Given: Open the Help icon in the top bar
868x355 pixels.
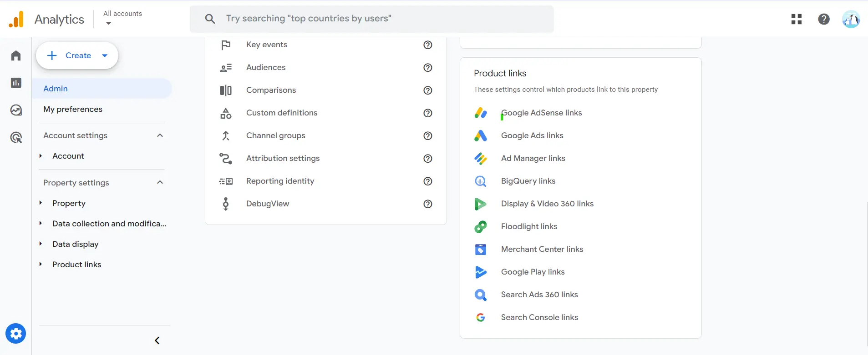Looking at the screenshot, I should [824, 19].
